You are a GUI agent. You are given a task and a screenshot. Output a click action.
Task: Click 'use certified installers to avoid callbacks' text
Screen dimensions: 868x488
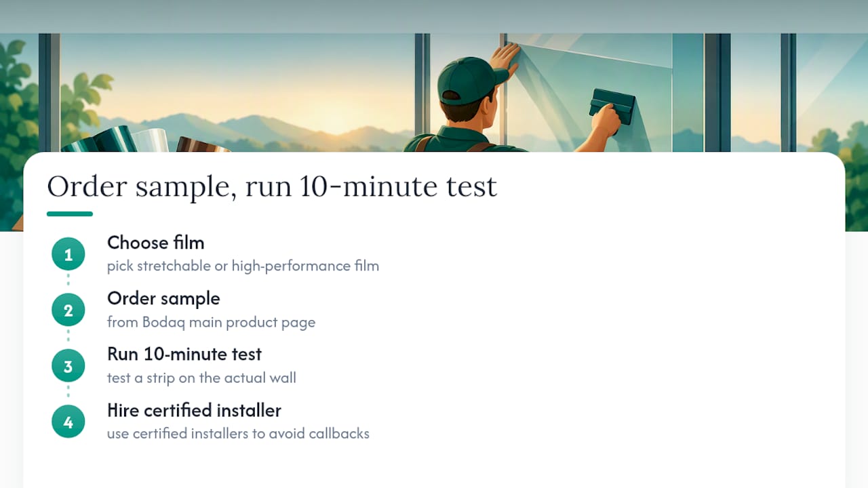[238, 433]
